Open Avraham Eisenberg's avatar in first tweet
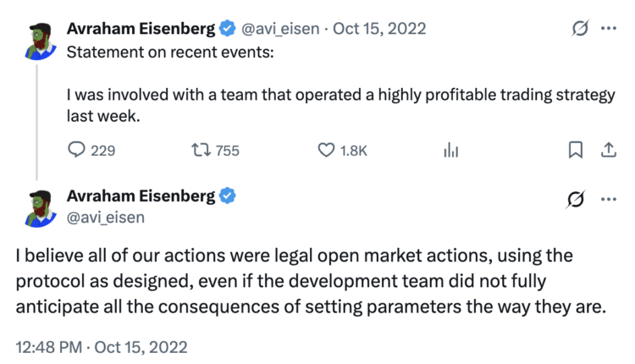Screen dimensions: 635x364 point(36,41)
